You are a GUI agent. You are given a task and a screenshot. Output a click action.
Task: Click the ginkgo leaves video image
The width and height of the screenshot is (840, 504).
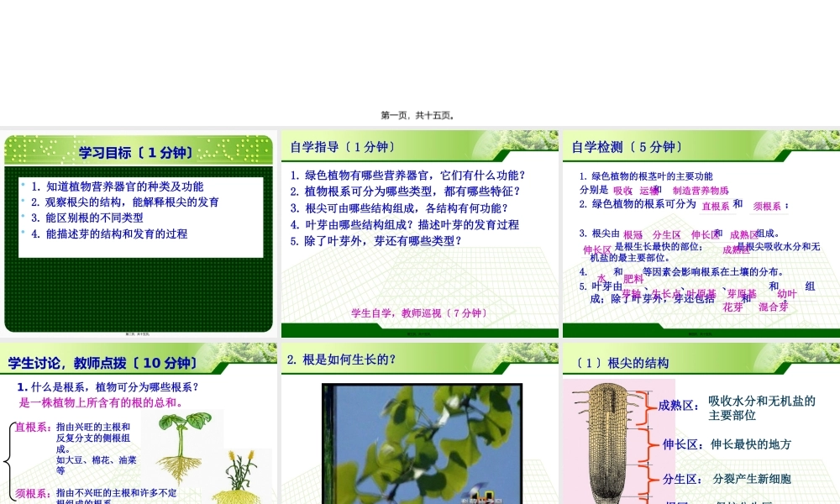pos(423,444)
